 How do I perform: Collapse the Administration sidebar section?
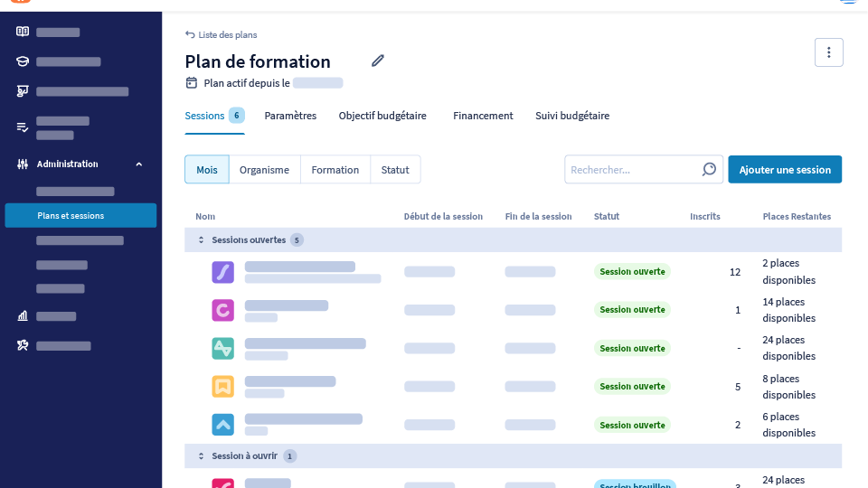138,164
